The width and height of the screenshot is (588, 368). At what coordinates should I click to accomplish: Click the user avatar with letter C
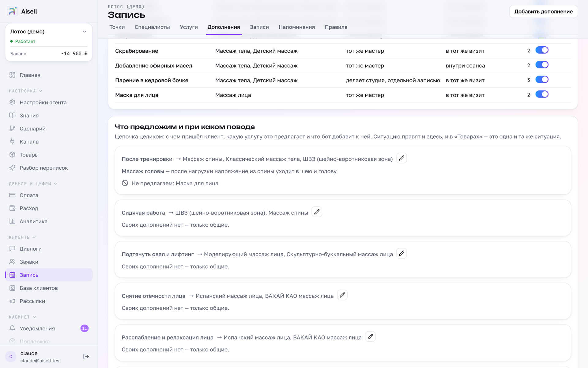pyautogui.click(x=11, y=356)
